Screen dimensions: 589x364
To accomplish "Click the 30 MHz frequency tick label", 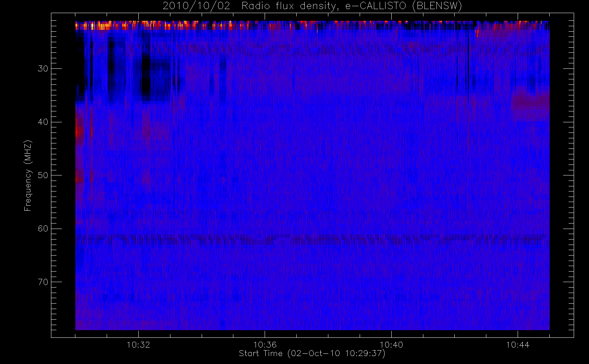I will coord(43,68).
